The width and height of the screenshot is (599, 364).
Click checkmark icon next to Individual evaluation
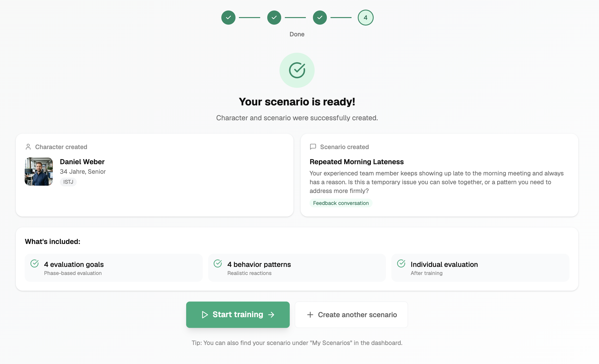[401, 263]
